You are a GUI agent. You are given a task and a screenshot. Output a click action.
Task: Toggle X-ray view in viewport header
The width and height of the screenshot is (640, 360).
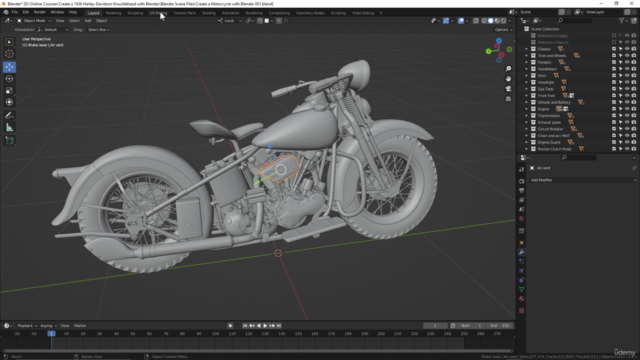click(476, 20)
